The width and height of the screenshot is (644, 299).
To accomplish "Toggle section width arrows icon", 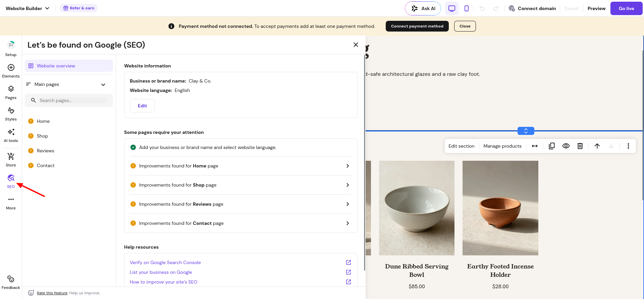I will (535, 146).
